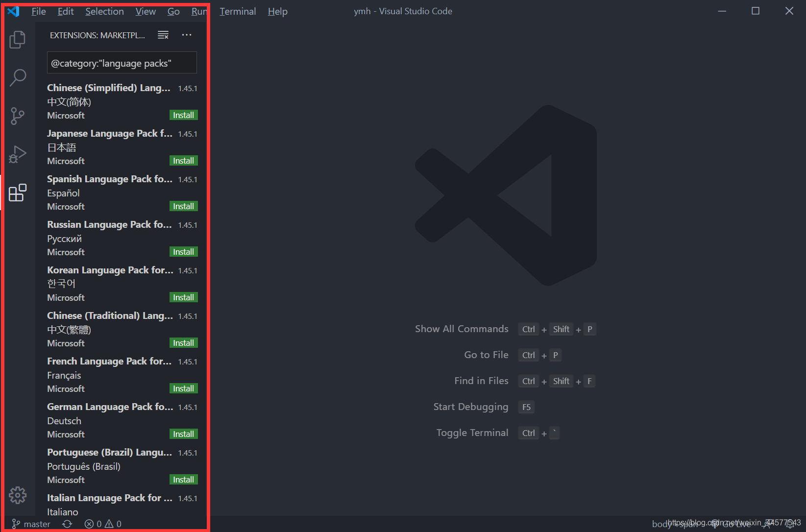Click the "Find in Files" shortcut hint

pyautogui.click(x=481, y=381)
